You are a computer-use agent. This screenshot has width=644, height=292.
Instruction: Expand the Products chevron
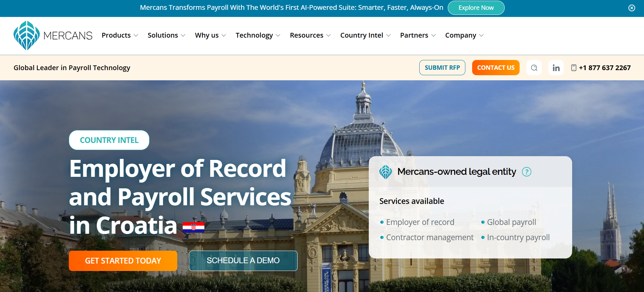click(x=136, y=36)
